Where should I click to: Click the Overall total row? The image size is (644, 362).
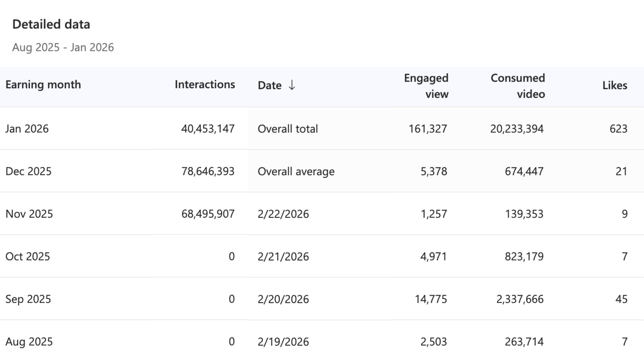287,129
